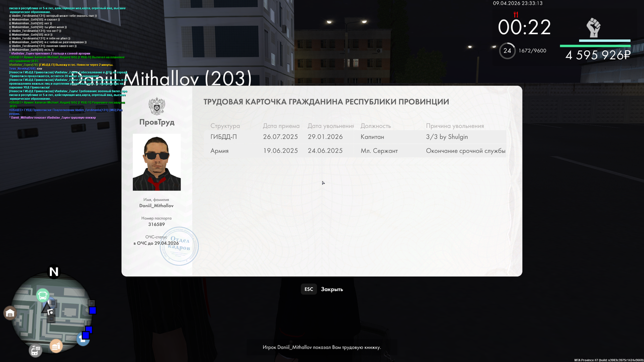Image resolution: width=644 pixels, height=362 pixels.
Task: Click the Капитан position cell
Action: (372, 137)
